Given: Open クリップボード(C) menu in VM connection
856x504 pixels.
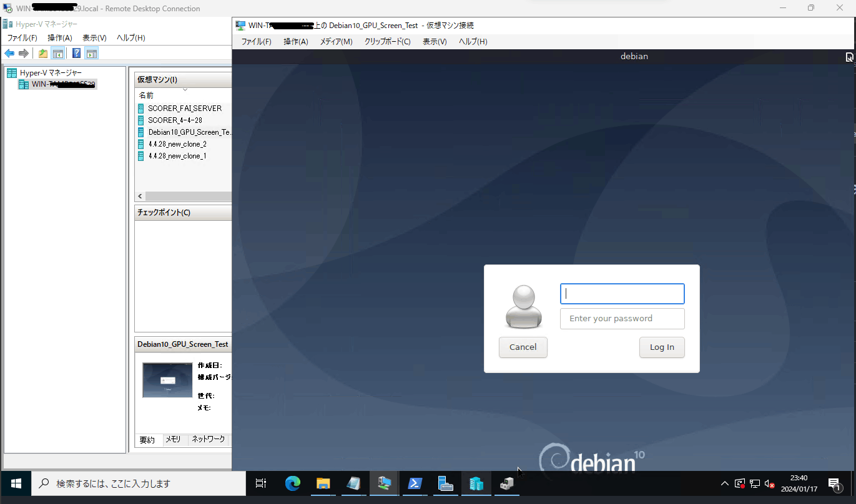Looking at the screenshot, I should (x=388, y=42).
